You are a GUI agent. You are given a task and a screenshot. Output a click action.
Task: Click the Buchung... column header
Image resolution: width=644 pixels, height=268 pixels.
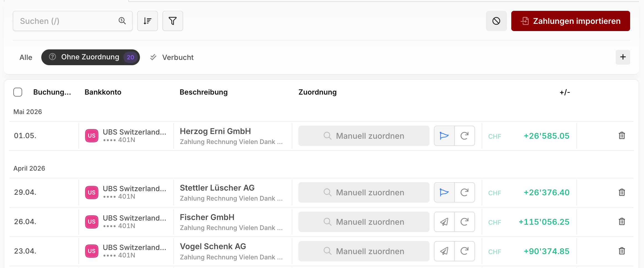(x=52, y=92)
